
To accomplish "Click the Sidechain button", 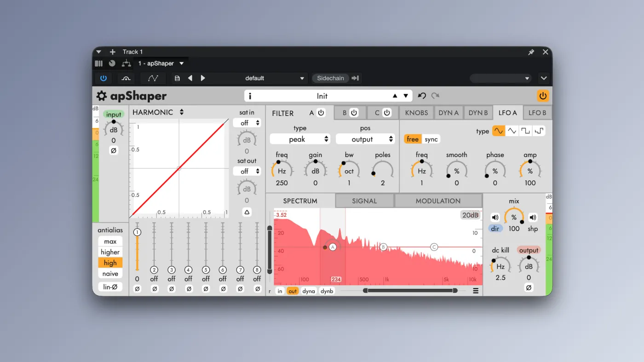I will (330, 78).
